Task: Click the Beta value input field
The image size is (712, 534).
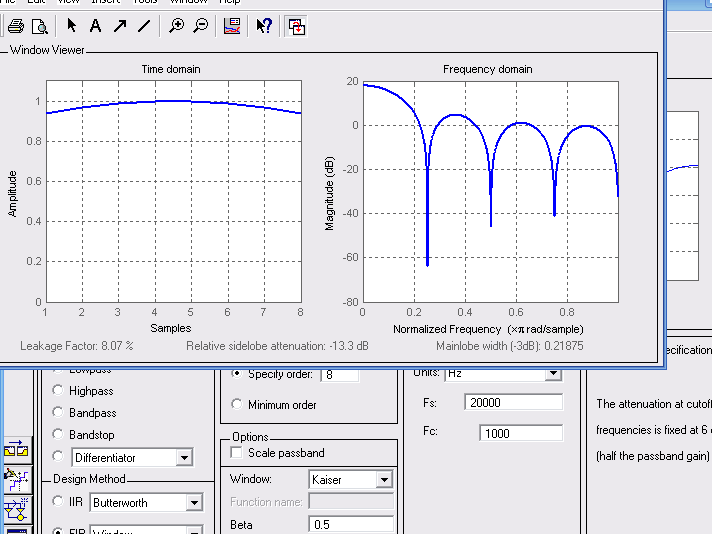Action: [x=350, y=525]
